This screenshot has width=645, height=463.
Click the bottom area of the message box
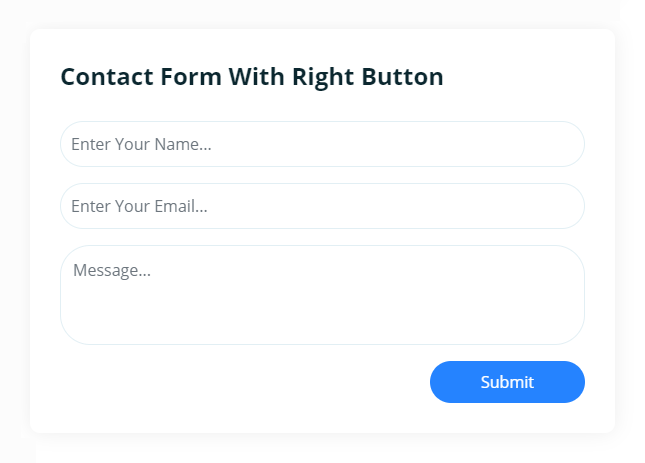pos(322,330)
